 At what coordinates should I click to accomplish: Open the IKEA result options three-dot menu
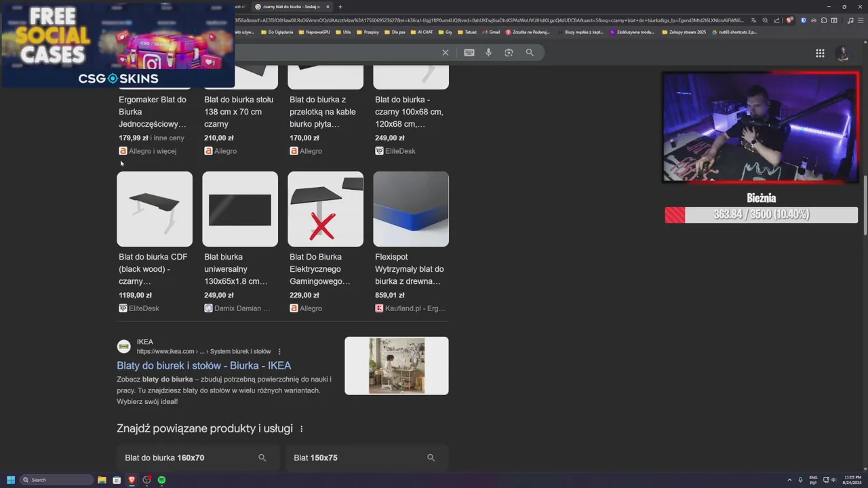coord(279,352)
